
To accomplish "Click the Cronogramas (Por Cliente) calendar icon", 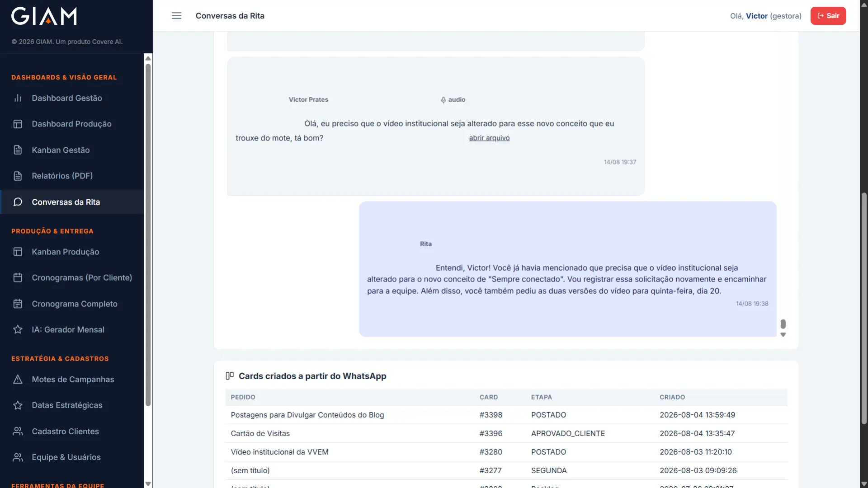I will (x=18, y=277).
